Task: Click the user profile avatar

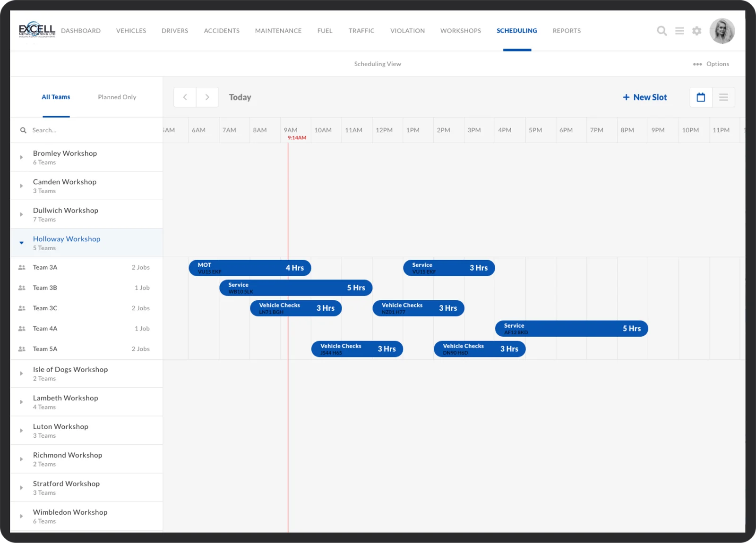Action: click(x=722, y=31)
